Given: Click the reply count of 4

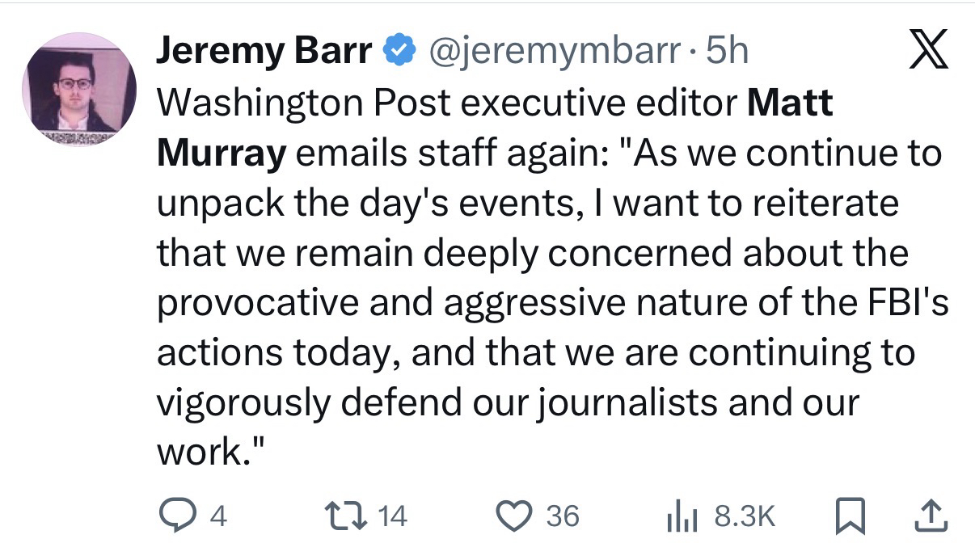Looking at the screenshot, I should coord(217,516).
